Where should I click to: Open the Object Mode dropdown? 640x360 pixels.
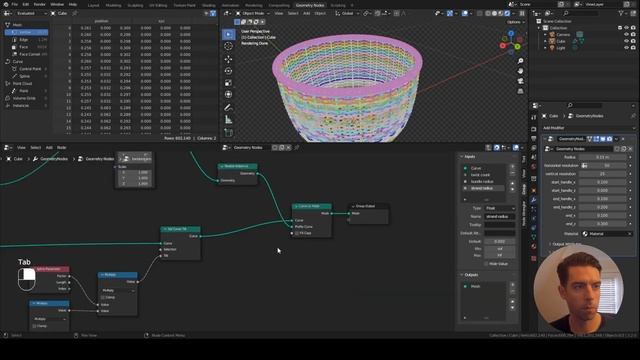[252, 13]
